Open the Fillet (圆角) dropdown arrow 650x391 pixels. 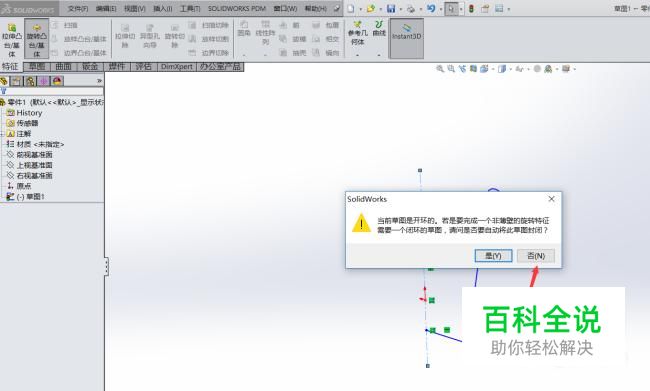click(x=244, y=55)
